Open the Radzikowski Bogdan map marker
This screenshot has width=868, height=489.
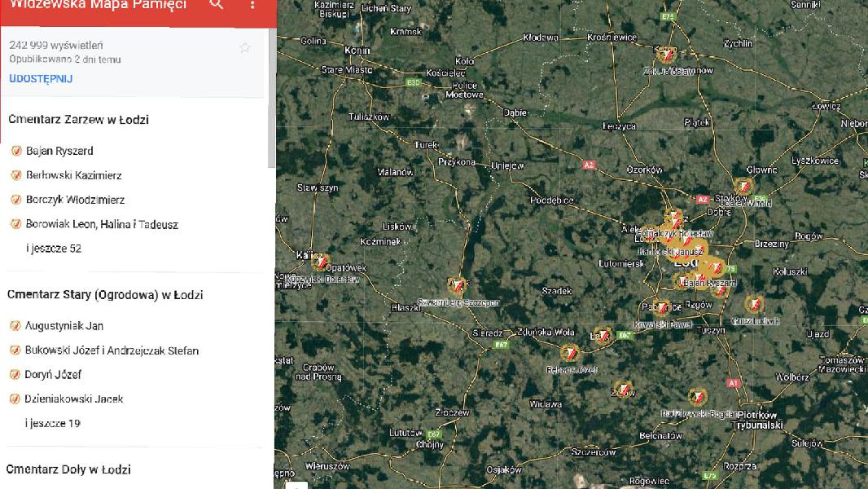pos(697,397)
